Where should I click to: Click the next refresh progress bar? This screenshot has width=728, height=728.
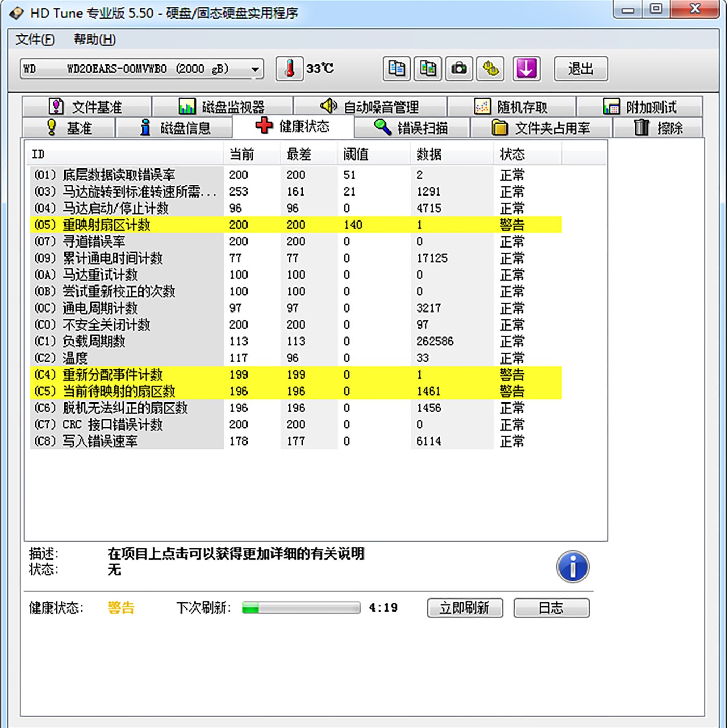point(301,608)
